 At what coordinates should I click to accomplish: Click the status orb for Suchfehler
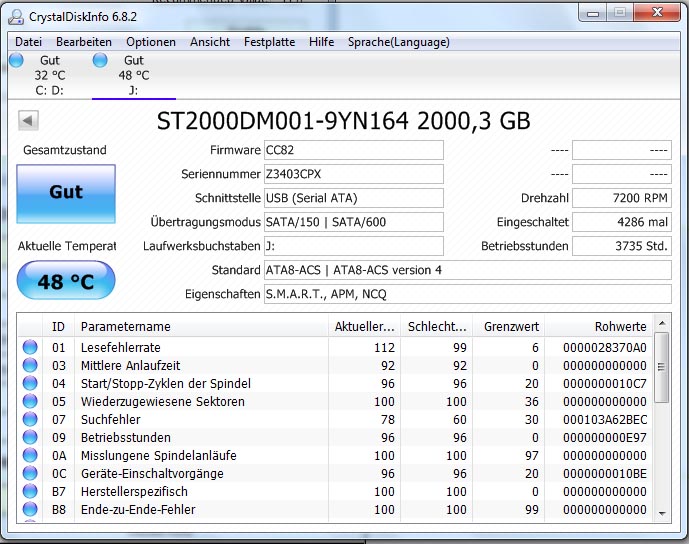click(x=30, y=419)
